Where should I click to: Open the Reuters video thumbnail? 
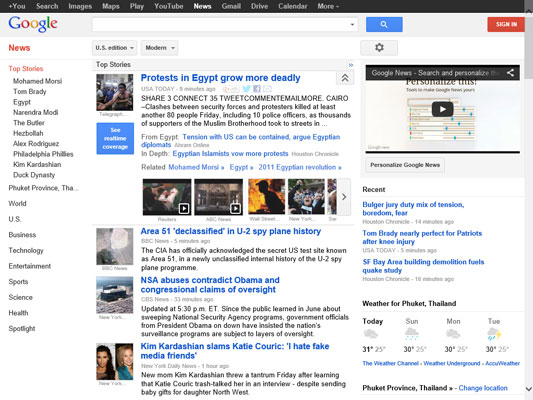(167, 197)
